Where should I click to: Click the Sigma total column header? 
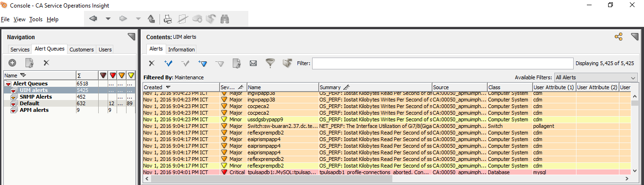pyautogui.click(x=87, y=76)
